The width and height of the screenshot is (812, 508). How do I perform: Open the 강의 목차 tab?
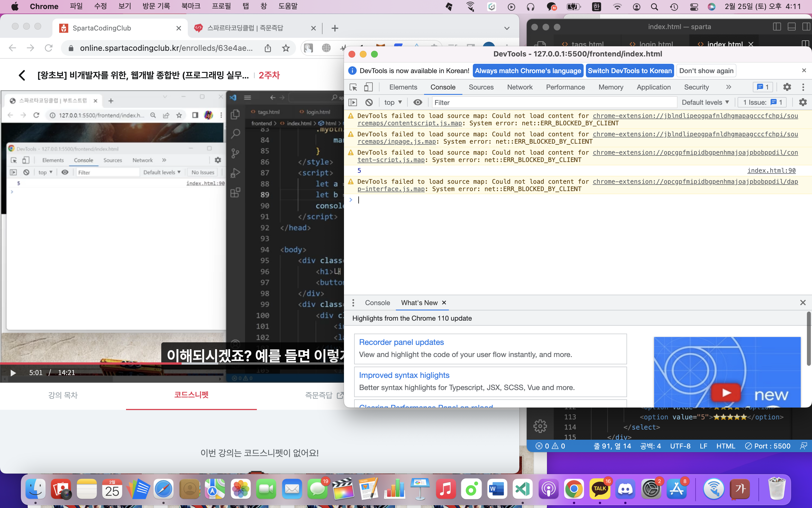63,395
